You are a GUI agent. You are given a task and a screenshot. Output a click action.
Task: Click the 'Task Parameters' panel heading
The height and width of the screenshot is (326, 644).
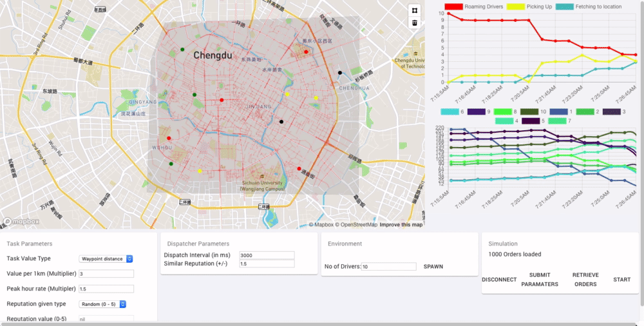[30, 244]
